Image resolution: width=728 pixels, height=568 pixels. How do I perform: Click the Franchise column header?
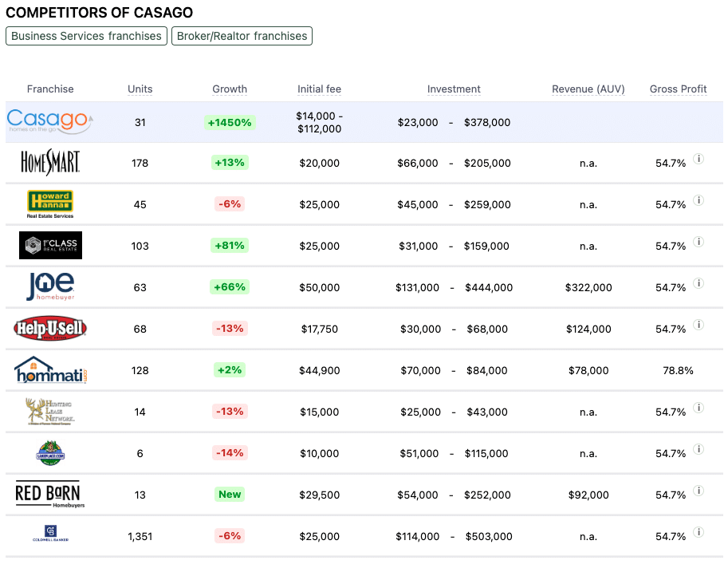[x=50, y=89]
